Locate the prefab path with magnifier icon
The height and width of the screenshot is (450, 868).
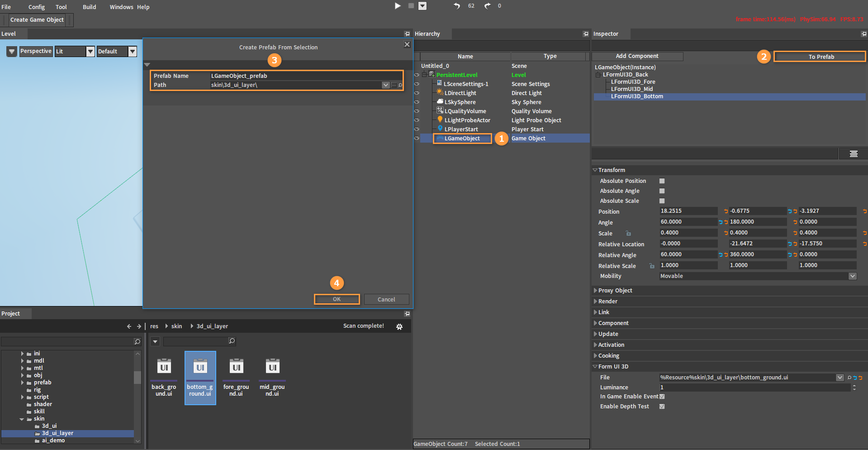pyautogui.click(x=400, y=85)
